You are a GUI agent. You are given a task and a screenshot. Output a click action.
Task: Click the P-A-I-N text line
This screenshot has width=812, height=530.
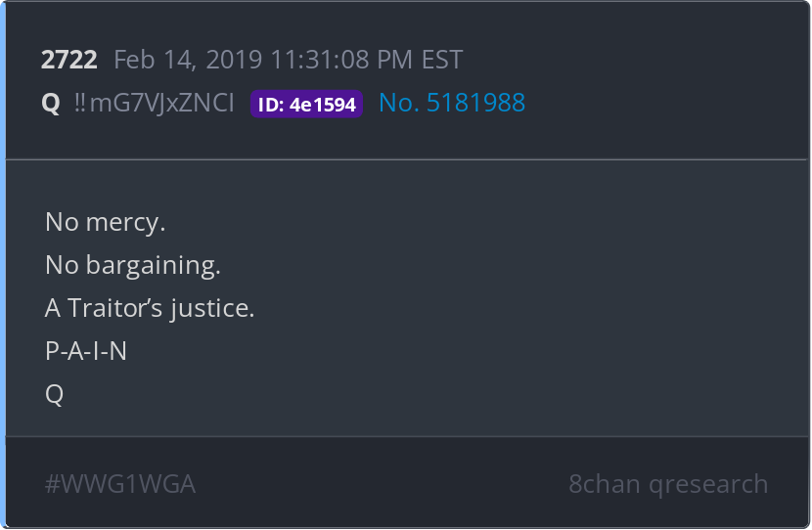(x=86, y=351)
